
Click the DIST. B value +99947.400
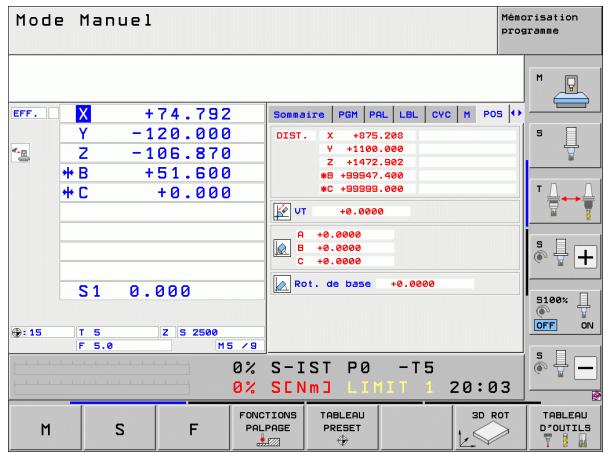click(x=372, y=175)
